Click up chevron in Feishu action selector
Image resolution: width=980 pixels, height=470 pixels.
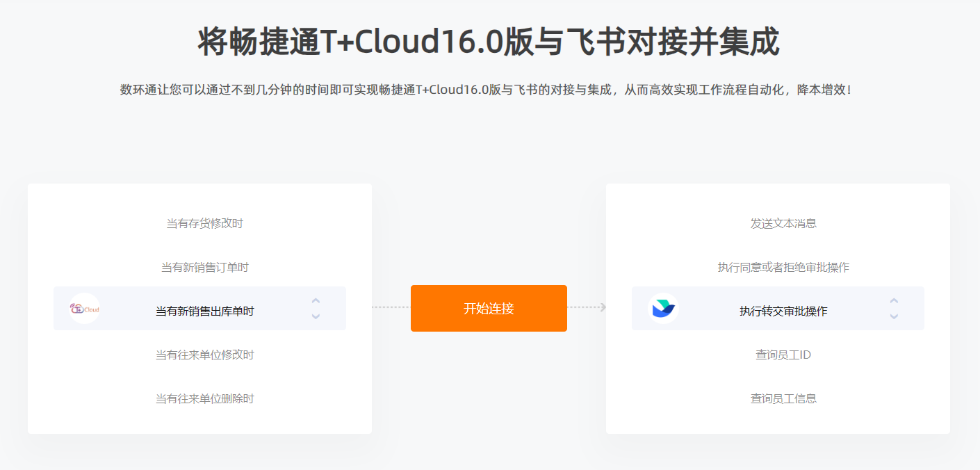[x=894, y=301]
